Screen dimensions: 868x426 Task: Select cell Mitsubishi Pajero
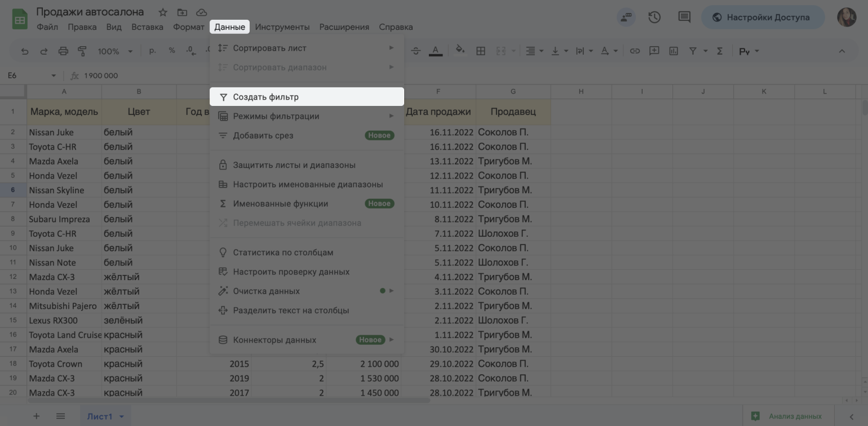pyautogui.click(x=64, y=306)
